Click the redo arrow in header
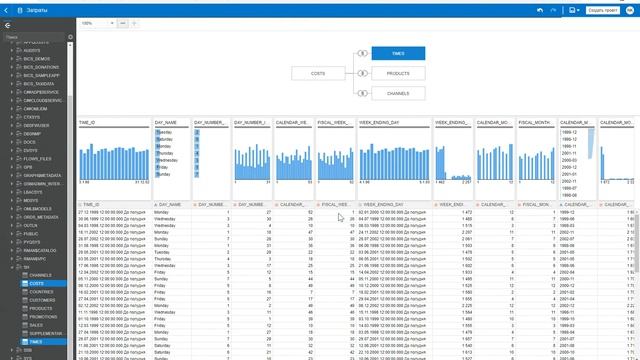The width and height of the screenshot is (640, 360). click(553, 10)
